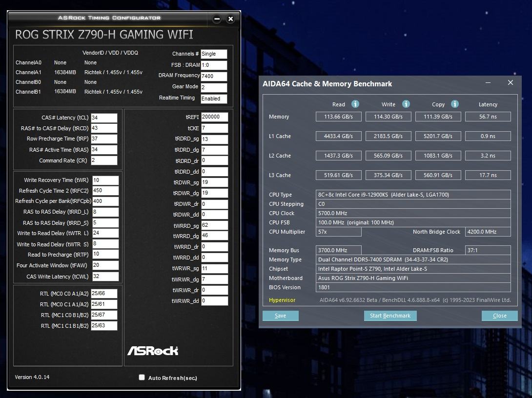
Task: Click the RTL MC0 C0 A1/A2 field
Action: [x=104, y=294]
